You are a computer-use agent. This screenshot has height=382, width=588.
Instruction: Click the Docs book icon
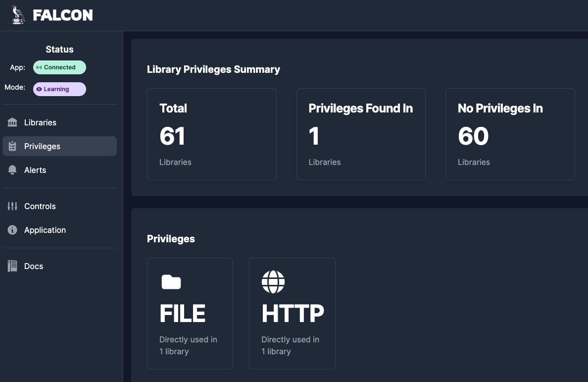(13, 266)
